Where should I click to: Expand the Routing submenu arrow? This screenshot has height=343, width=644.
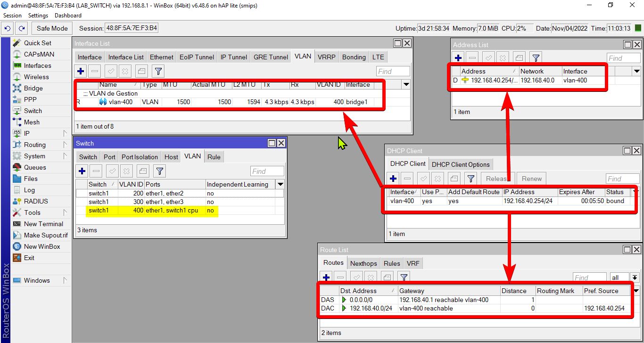(65, 145)
